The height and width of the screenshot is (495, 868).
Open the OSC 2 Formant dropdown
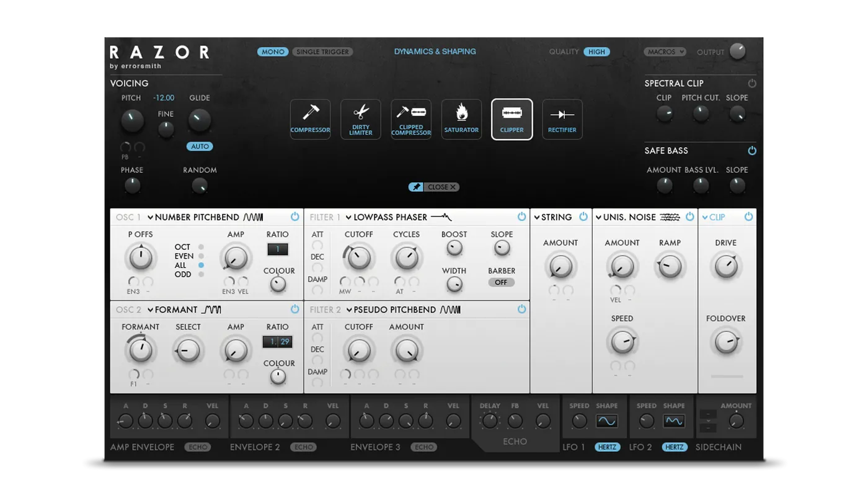coord(184,310)
